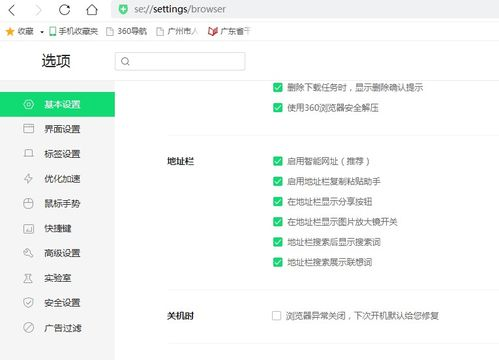Open 广告过滤 section
The height and width of the screenshot is (360, 499).
point(57,328)
